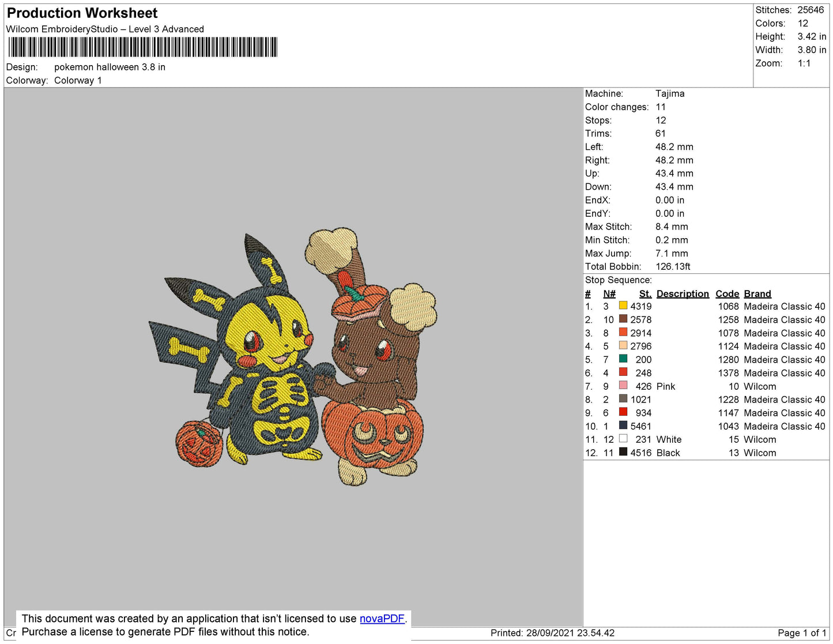The height and width of the screenshot is (644, 833).
Task: Click the width value 3.80 in
Action: coord(812,50)
